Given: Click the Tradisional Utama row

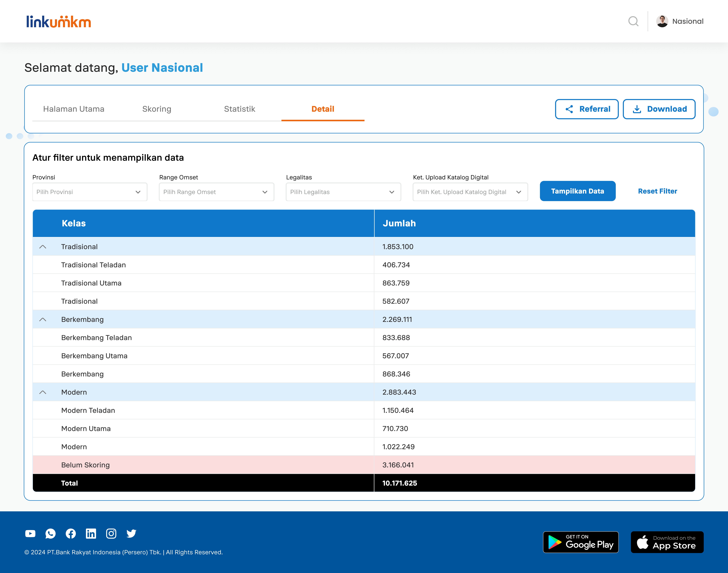Looking at the screenshot, I should tap(364, 283).
